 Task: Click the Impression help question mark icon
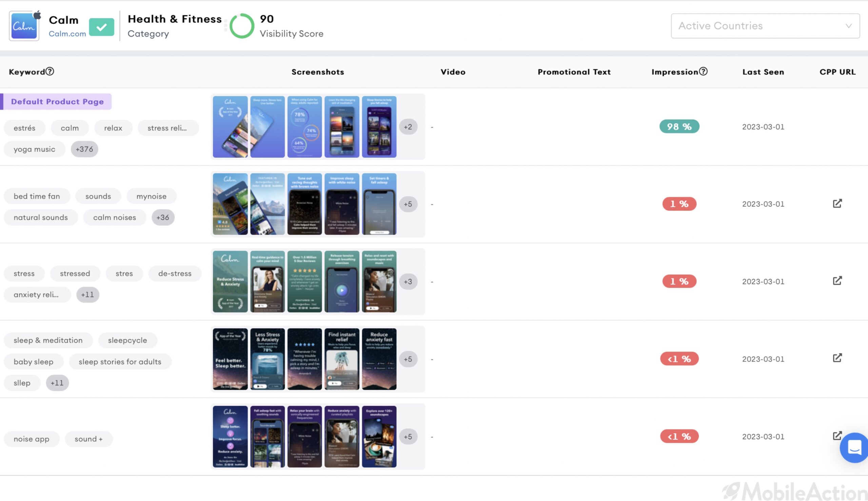coord(703,71)
